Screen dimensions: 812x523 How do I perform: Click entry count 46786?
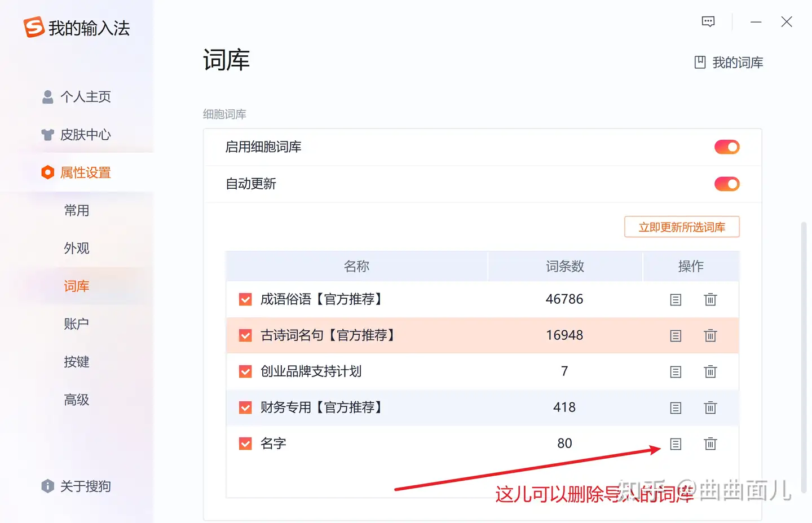[x=564, y=299]
